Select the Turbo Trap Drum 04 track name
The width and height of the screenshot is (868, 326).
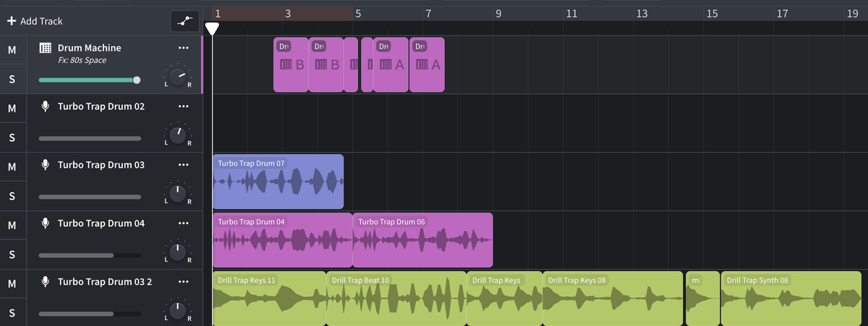tap(101, 224)
